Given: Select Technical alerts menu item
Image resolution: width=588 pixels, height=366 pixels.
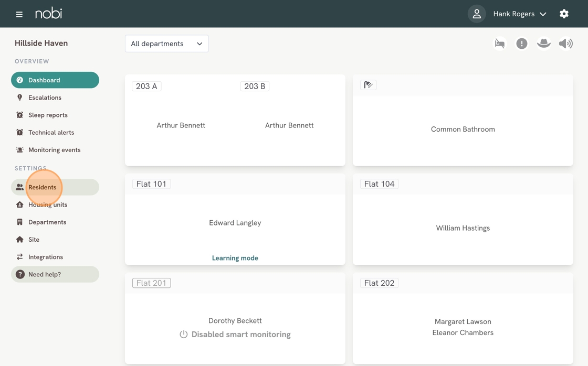Looking at the screenshot, I should pyautogui.click(x=51, y=133).
